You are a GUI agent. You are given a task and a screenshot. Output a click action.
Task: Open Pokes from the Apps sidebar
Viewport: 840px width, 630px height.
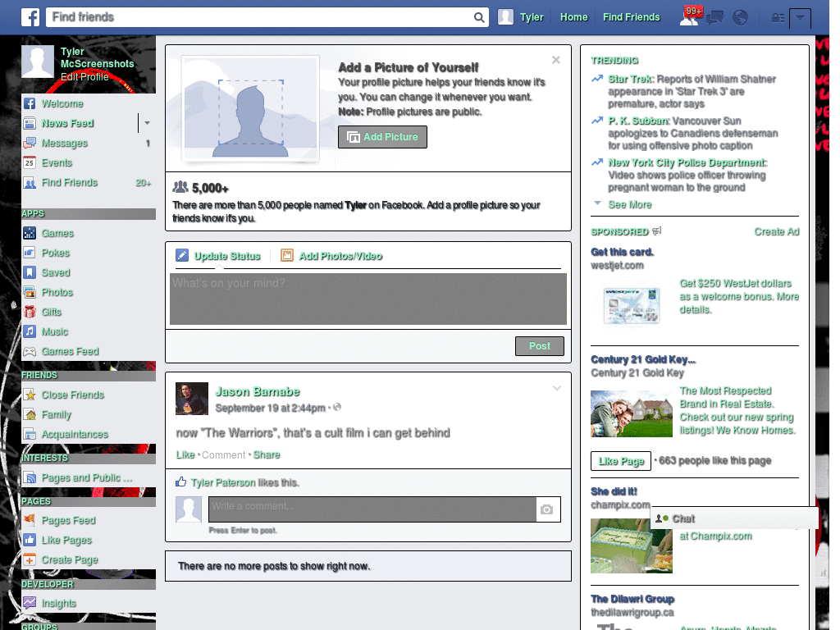(56, 253)
